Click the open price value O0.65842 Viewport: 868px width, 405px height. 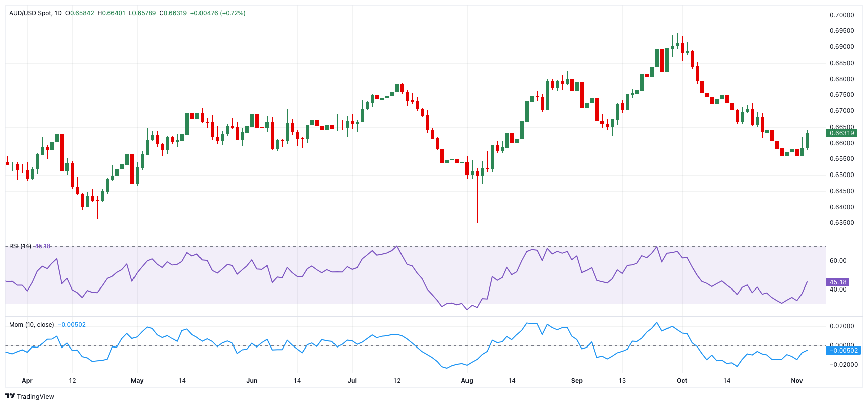[x=80, y=13]
